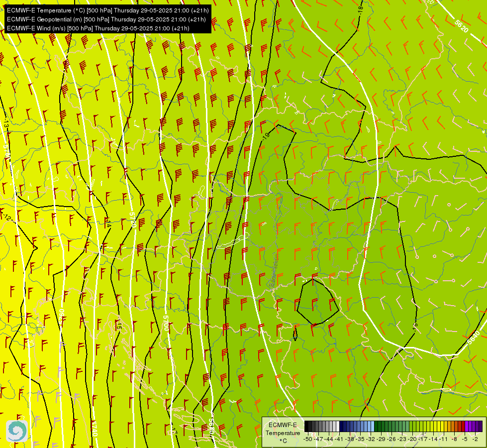Click the ECMWF-E Temperature °C legend title
The height and width of the screenshot is (448, 487).
[x=283, y=433]
